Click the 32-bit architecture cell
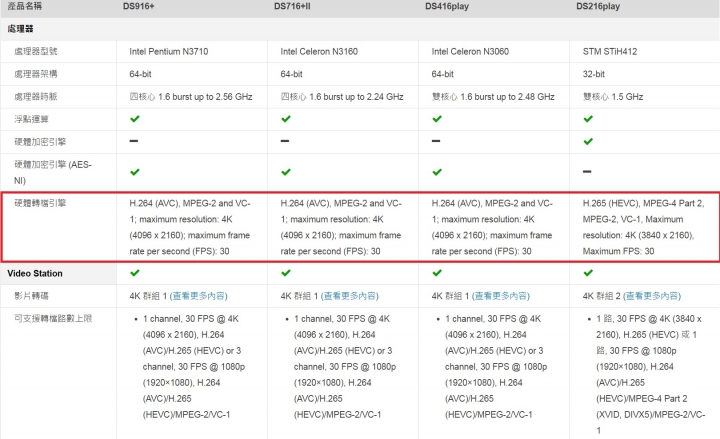 tap(593, 74)
